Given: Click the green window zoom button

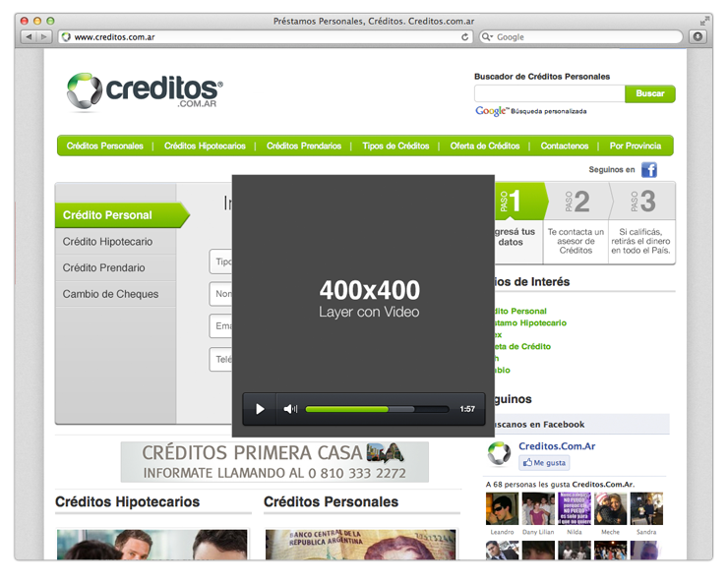Looking at the screenshot, I should (x=50, y=21).
